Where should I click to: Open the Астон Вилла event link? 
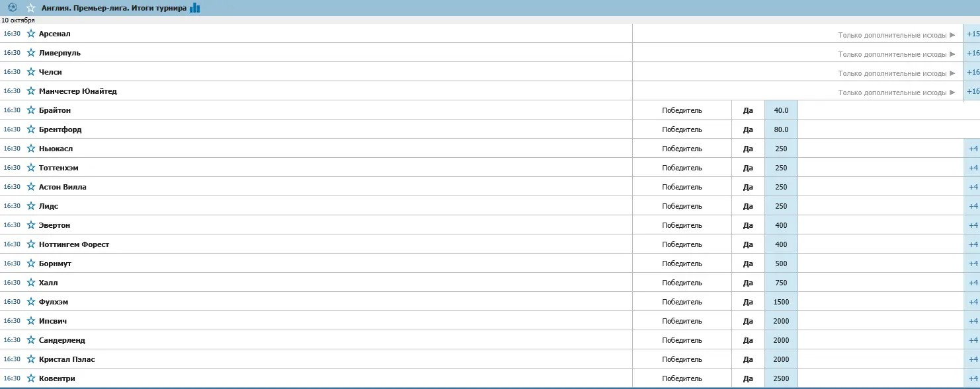coord(62,187)
